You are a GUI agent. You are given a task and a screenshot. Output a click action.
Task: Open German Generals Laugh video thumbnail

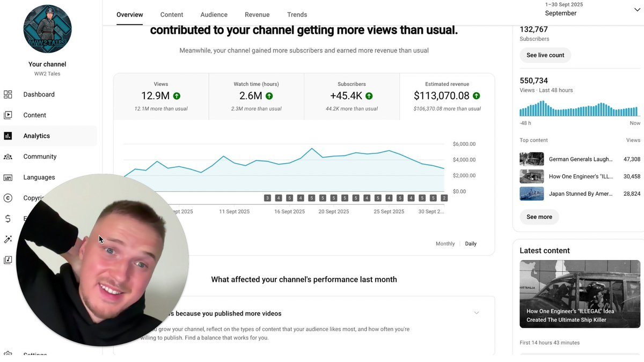(532, 159)
